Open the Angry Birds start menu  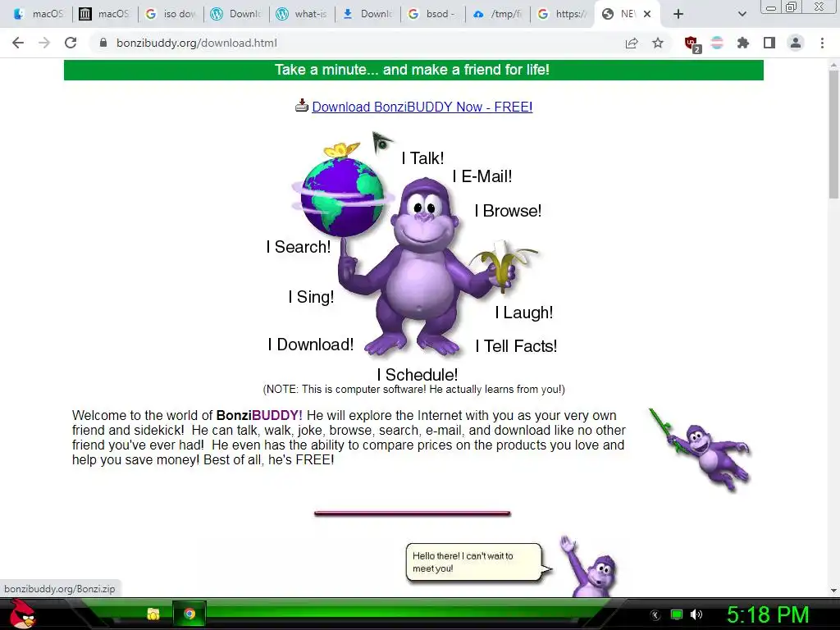tap(22, 614)
